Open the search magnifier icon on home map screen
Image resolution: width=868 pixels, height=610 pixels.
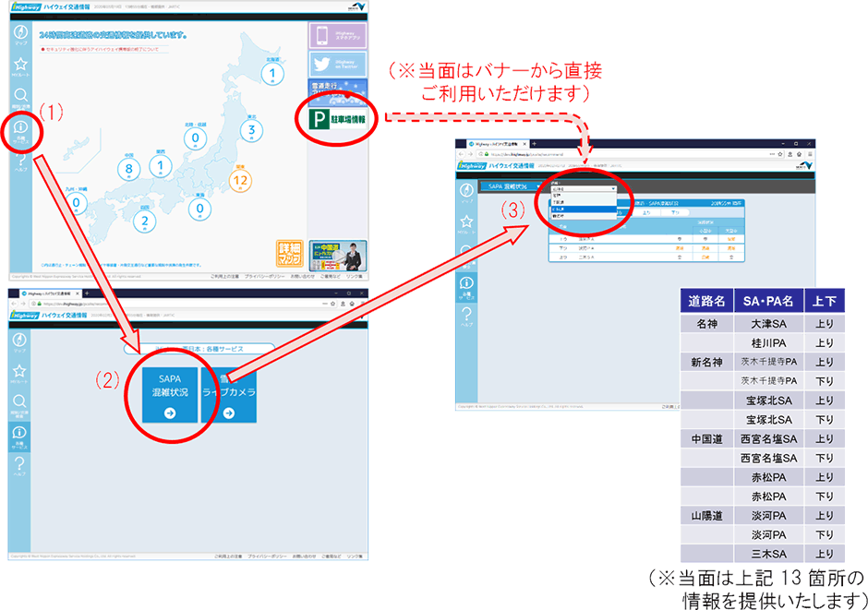(x=20, y=96)
